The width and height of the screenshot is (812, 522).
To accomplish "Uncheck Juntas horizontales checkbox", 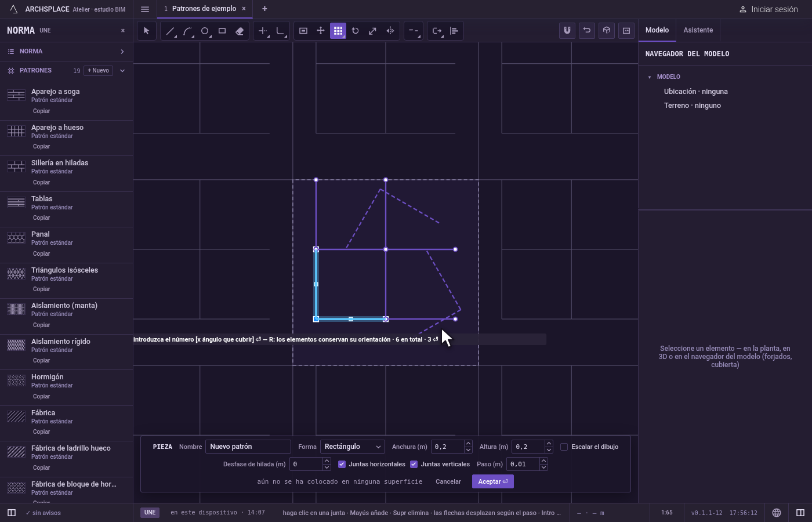I will [342, 464].
